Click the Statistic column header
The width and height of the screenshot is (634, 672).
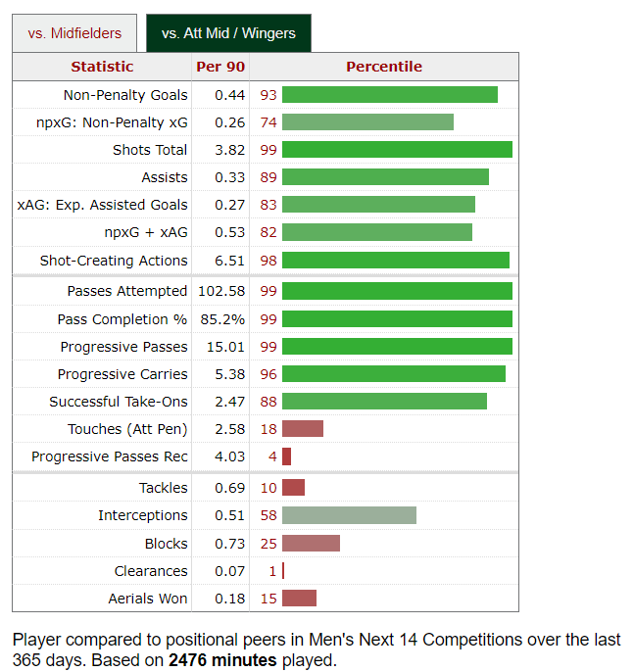tap(102, 67)
